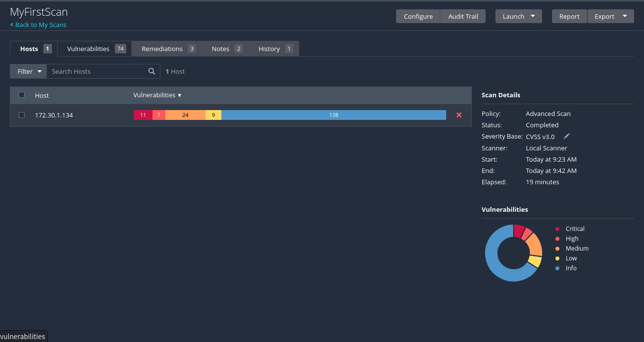Viewport: 644px width, 342px height.
Task: Check the box for host 172.30.1.134
Action: coord(22,115)
